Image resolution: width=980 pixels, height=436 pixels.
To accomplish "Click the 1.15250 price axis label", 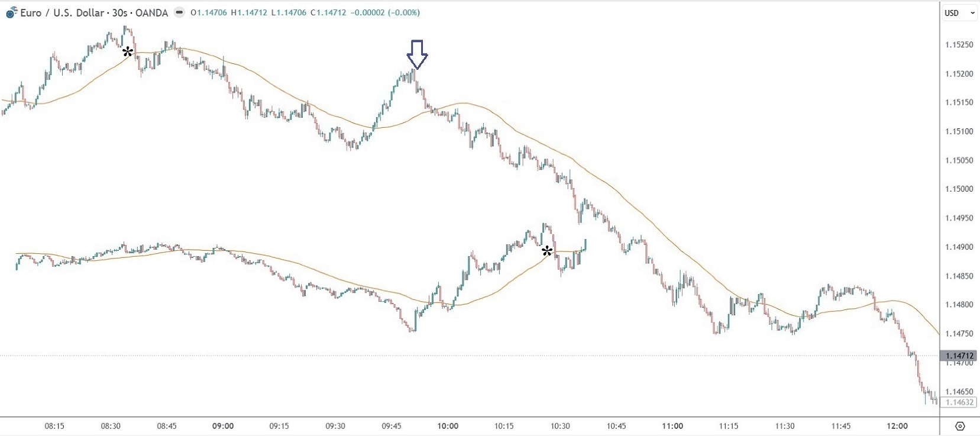I will [x=959, y=45].
